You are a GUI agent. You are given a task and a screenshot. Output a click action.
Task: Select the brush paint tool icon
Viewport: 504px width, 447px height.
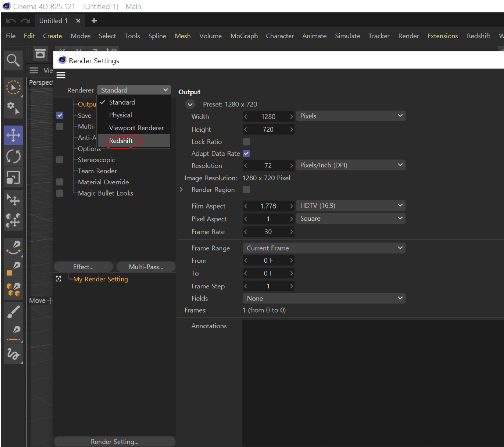click(x=14, y=312)
